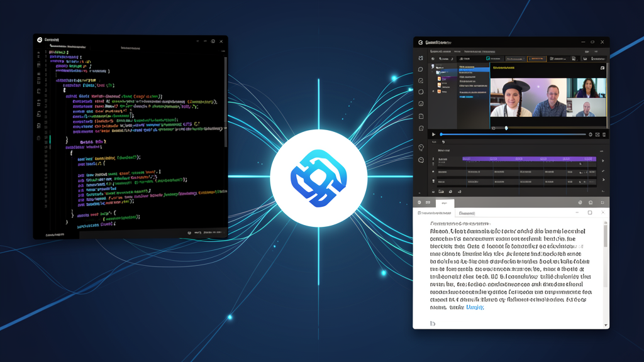Click the rightmost icon in the grey bar

pos(602,202)
